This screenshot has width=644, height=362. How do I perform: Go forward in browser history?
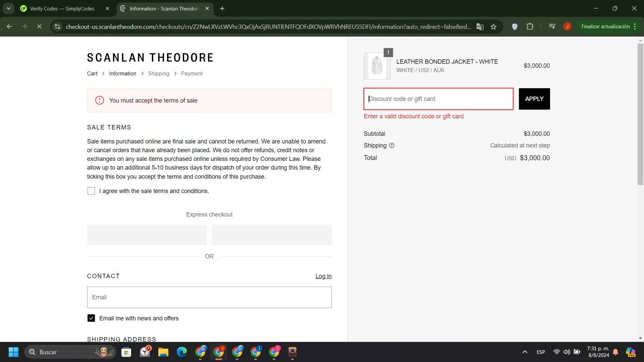(24, 27)
